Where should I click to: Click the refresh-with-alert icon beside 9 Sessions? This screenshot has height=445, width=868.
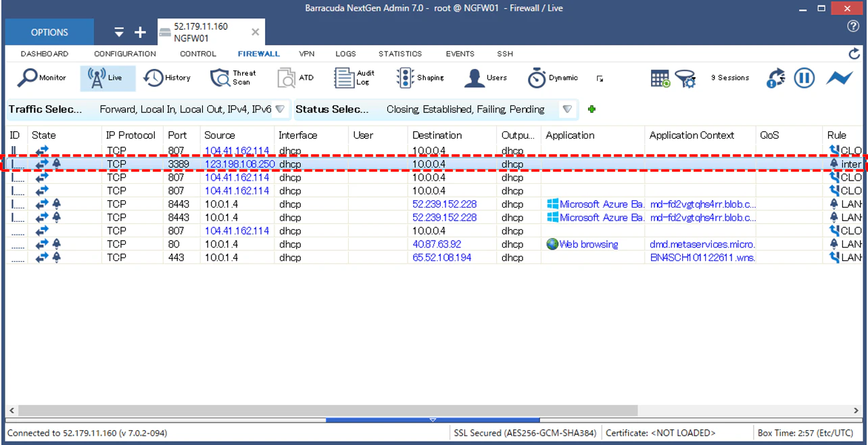pyautogui.click(x=776, y=78)
